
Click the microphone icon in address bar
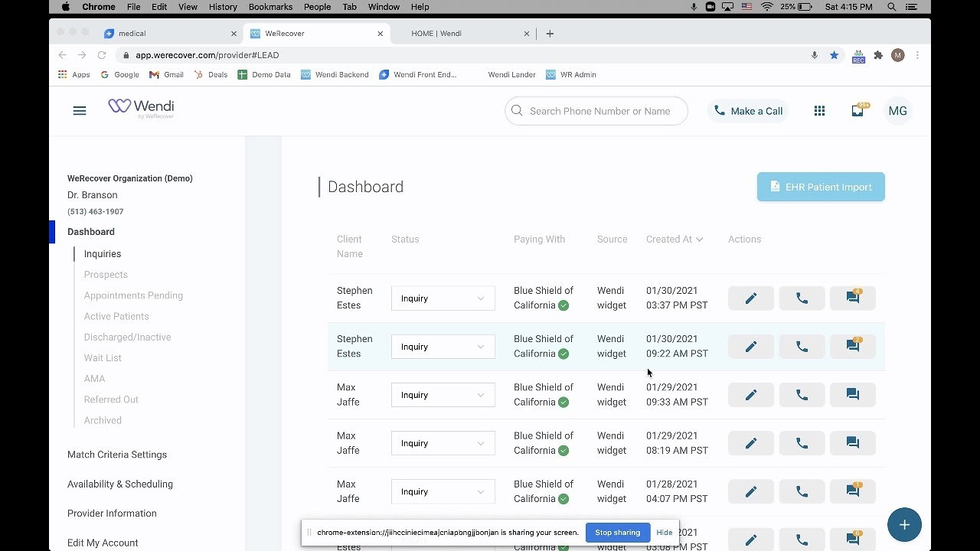(815, 55)
